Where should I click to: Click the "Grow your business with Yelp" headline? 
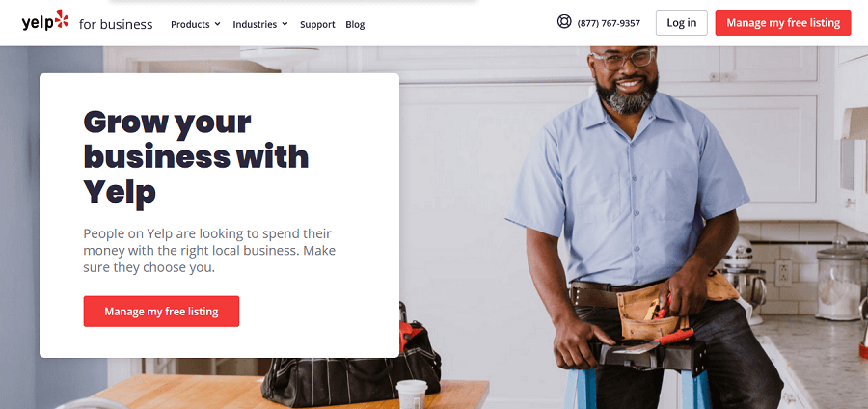(196, 157)
